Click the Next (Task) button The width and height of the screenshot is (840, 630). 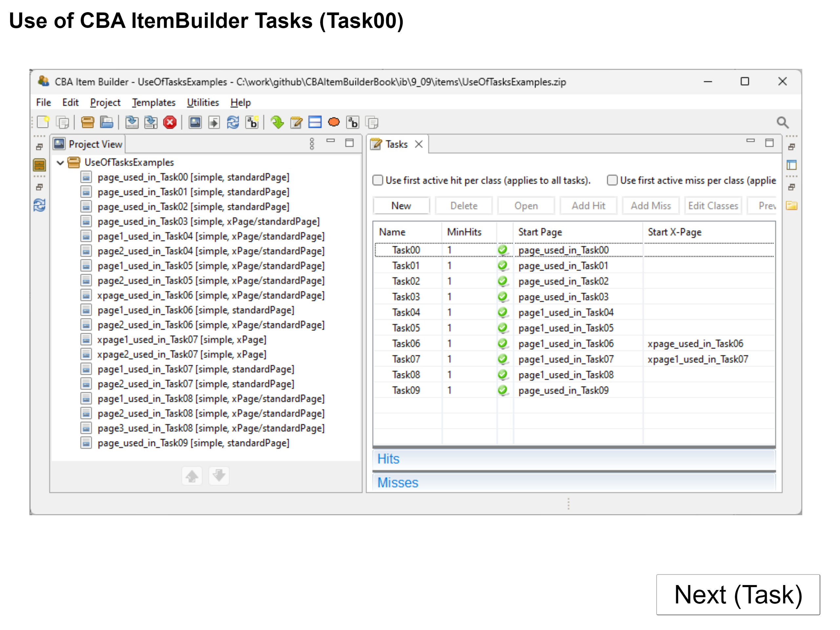tap(738, 594)
